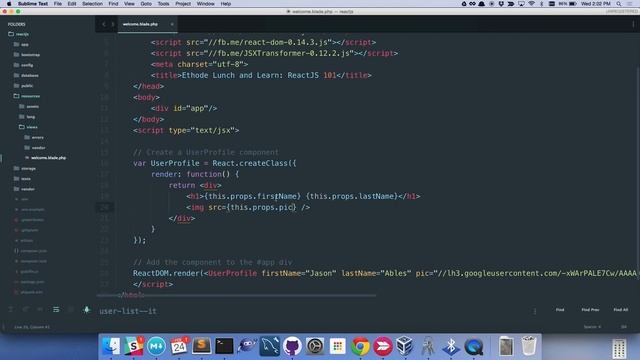This screenshot has height=360, width=640.
Task: Open the Selection menu
Action: coord(92,4)
